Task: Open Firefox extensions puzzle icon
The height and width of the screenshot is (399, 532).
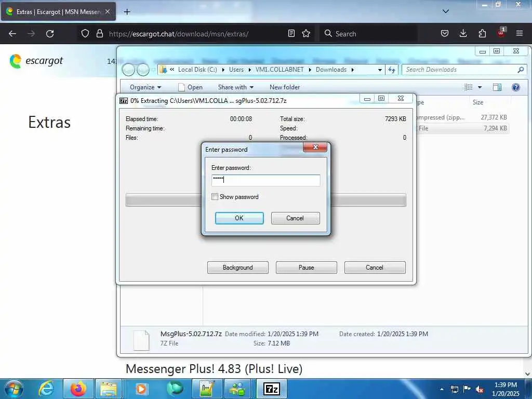Action: click(482, 33)
